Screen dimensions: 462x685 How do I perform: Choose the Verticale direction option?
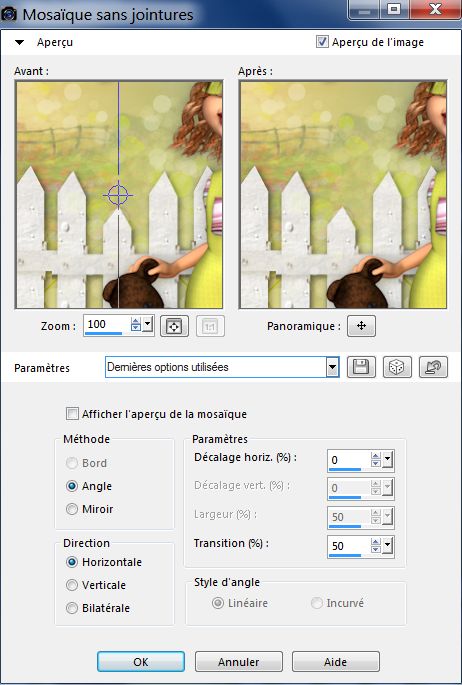coord(72,585)
